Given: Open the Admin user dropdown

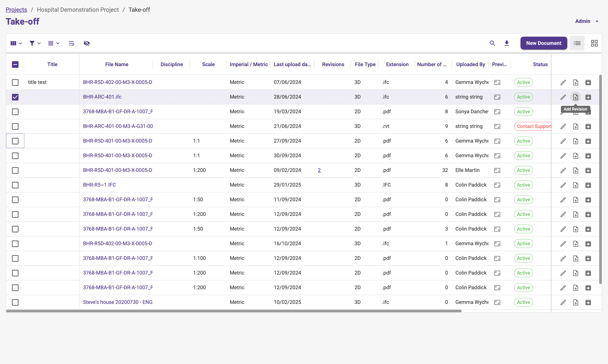Looking at the screenshot, I should coord(587,21).
